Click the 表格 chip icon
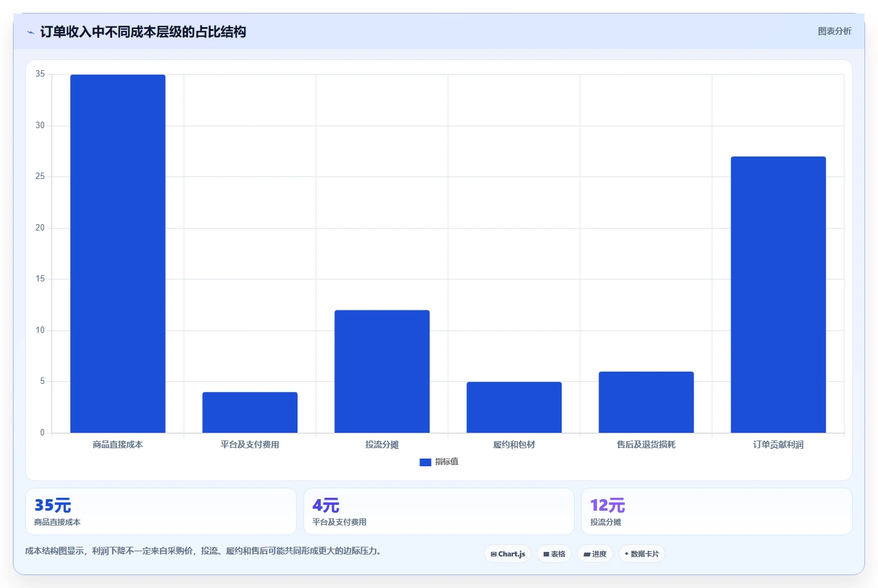The height and width of the screenshot is (588, 878). coord(546,554)
